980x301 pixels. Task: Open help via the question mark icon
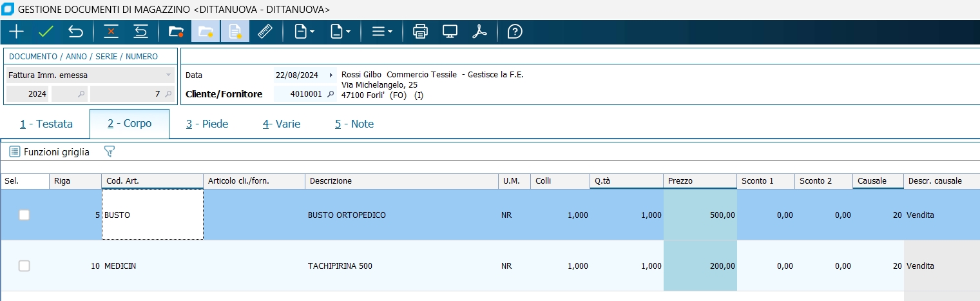(515, 32)
